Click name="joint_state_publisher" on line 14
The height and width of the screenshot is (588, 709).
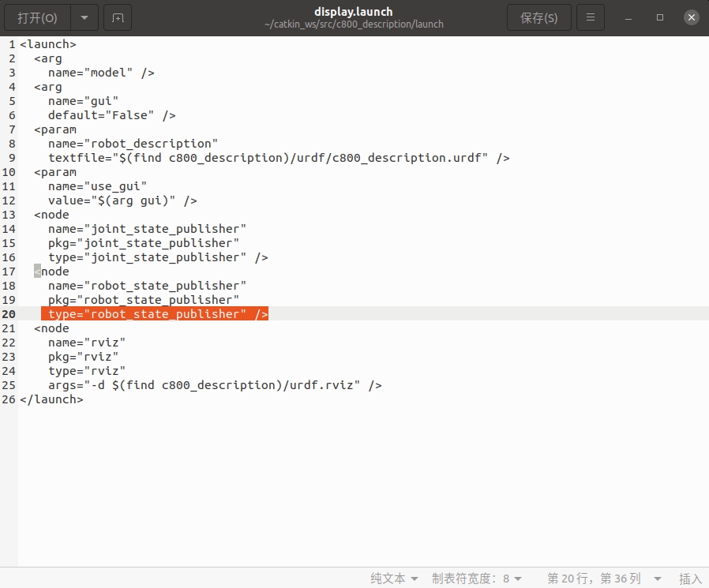coord(146,229)
